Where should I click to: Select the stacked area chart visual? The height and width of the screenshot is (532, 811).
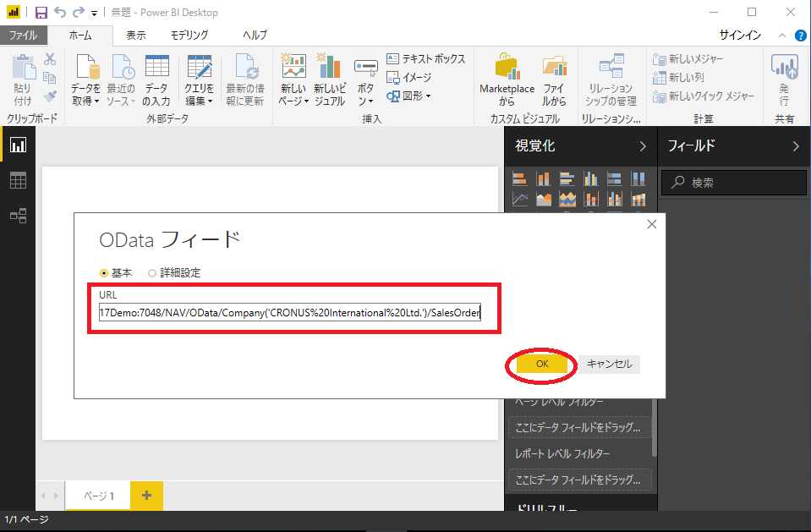point(567,199)
